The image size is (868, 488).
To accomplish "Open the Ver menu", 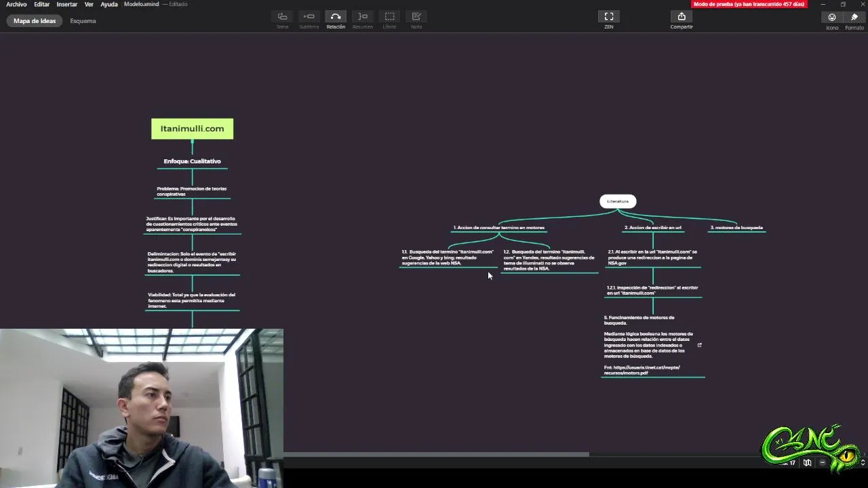I will pyautogui.click(x=89, y=4).
